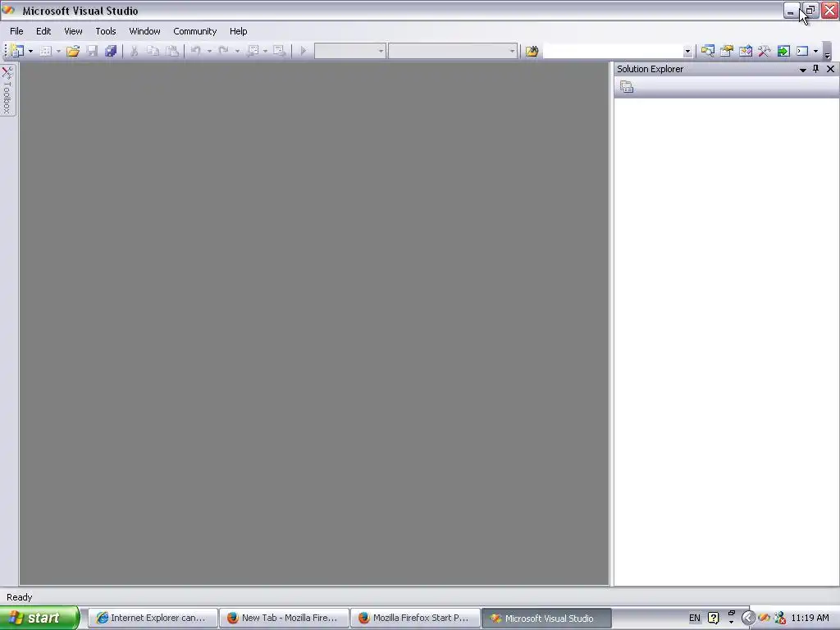Open the Solution Platforms combo box
Screen dimensions: 840x630
point(453,51)
